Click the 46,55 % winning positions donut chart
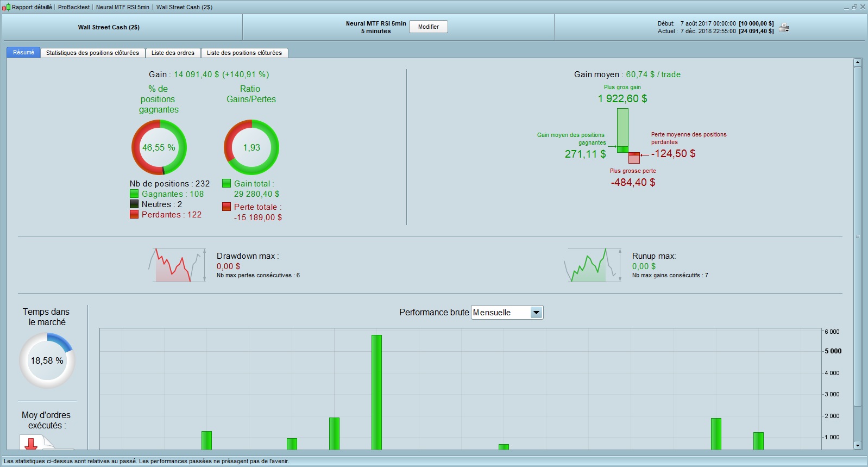868x467 pixels. tap(159, 147)
